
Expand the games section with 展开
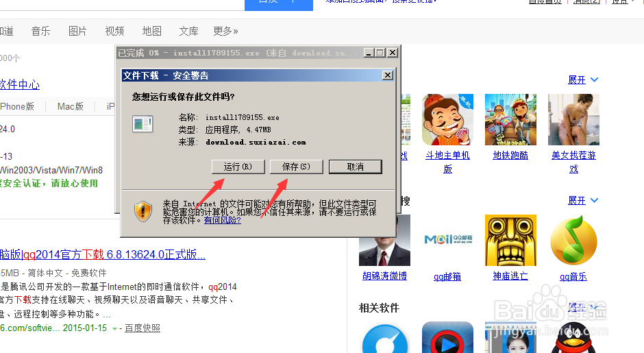583,80
